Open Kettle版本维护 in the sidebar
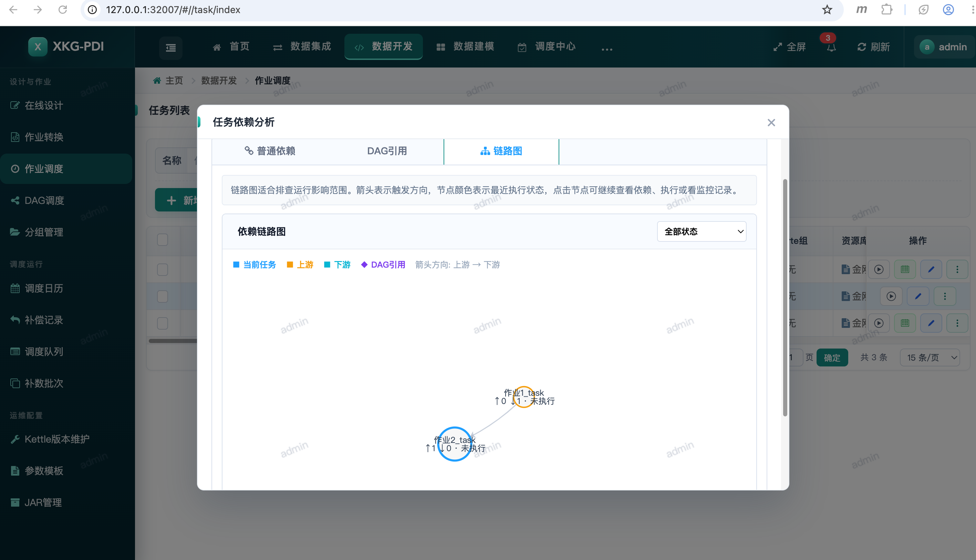This screenshot has height=560, width=976. pyautogui.click(x=66, y=439)
